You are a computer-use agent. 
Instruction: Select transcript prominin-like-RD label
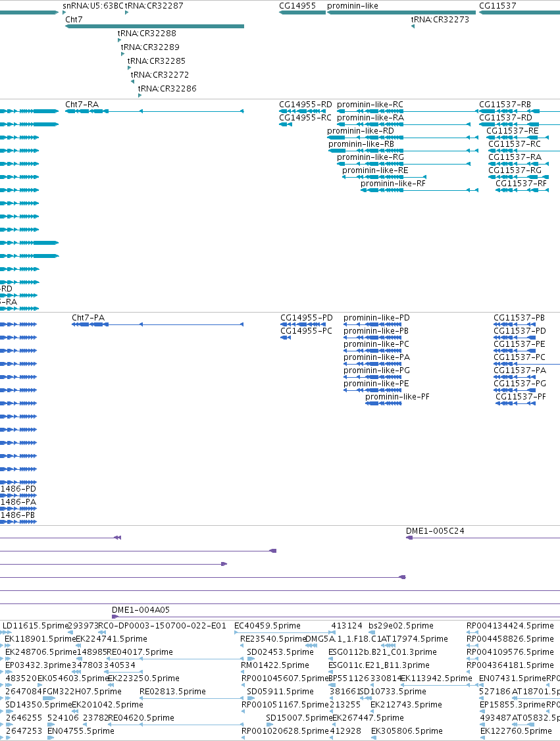[x=361, y=131]
